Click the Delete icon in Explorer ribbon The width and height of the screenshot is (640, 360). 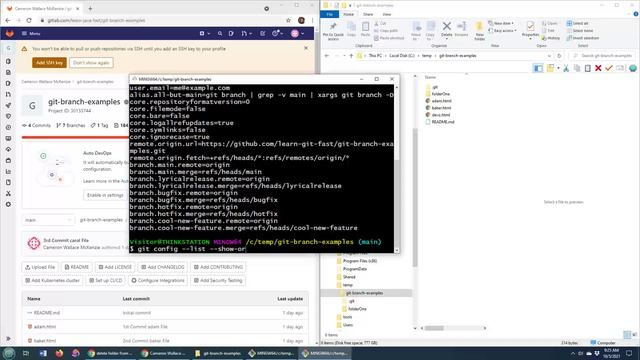coord(447,29)
